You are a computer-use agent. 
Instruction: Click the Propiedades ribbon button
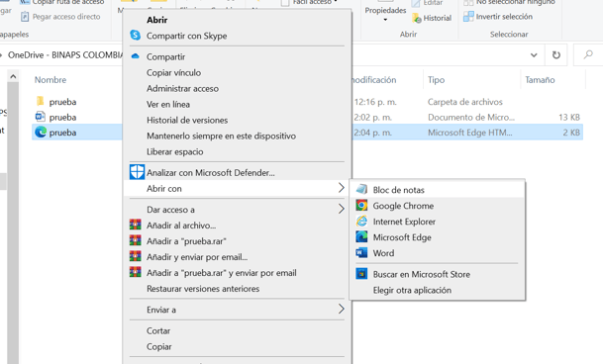point(385,10)
